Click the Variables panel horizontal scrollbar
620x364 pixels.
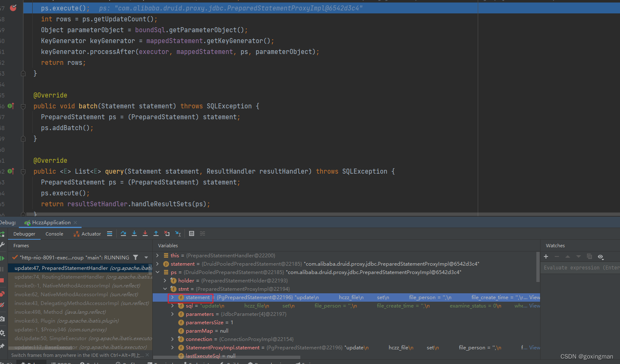[227, 357]
